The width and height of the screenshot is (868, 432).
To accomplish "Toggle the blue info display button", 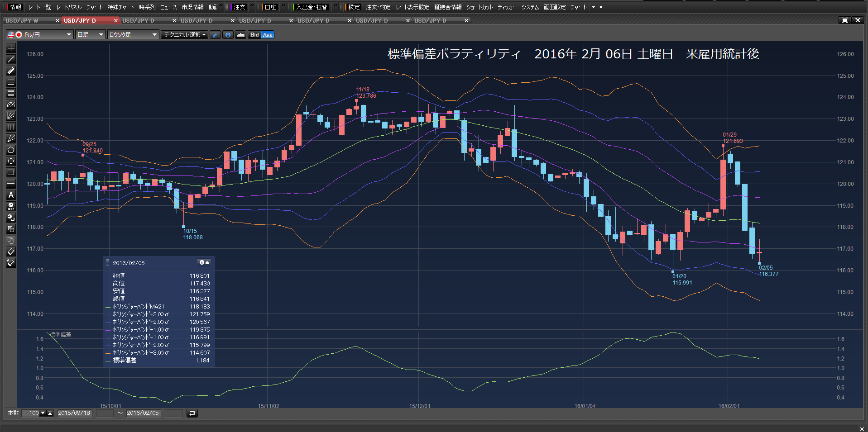I will (228, 35).
